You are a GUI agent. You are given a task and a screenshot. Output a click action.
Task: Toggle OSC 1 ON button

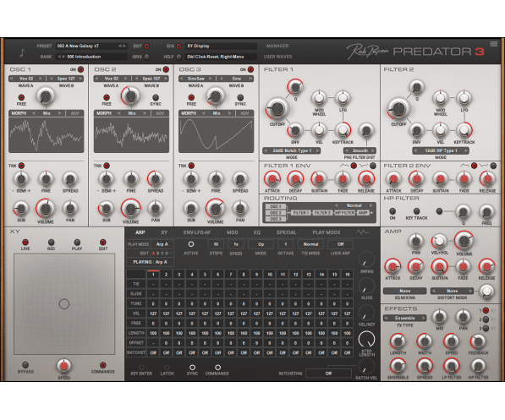pyautogui.click(x=80, y=69)
